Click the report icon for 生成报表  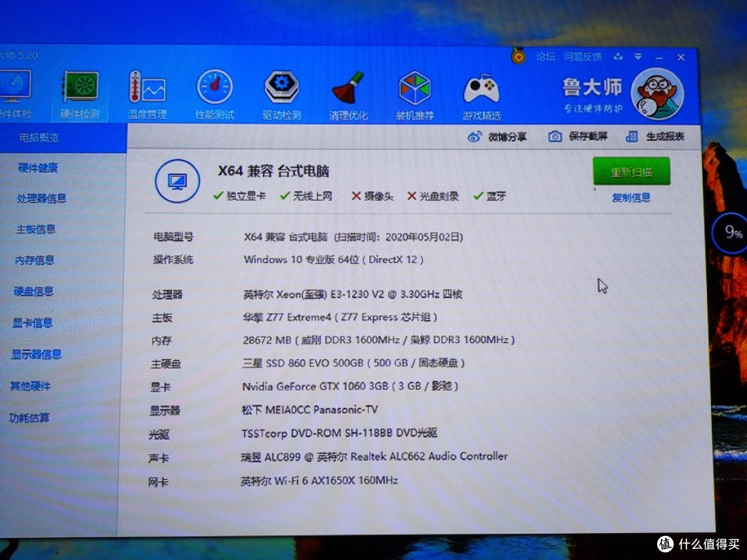pyautogui.click(x=631, y=137)
